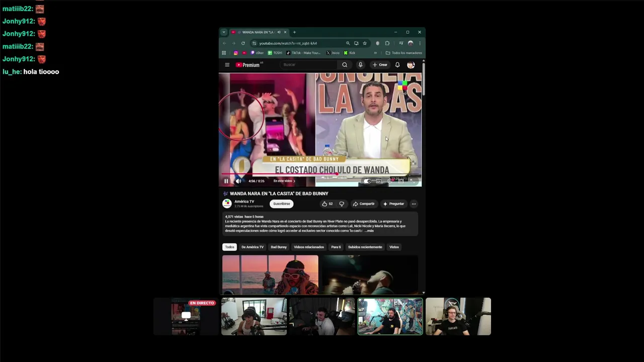Open Chrome profile avatar
The height and width of the screenshot is (362, 644).
pos(411,43)
